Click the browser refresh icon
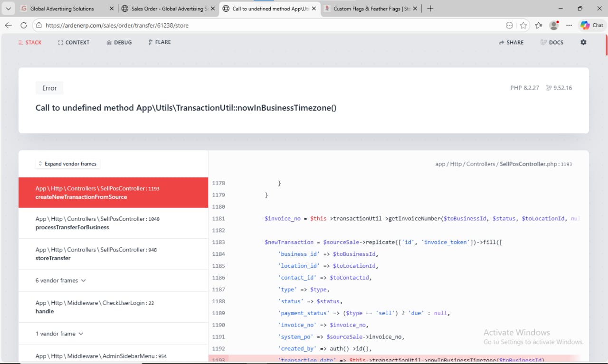Viewport: 608px width, 364px height. (x=23, y=25)
